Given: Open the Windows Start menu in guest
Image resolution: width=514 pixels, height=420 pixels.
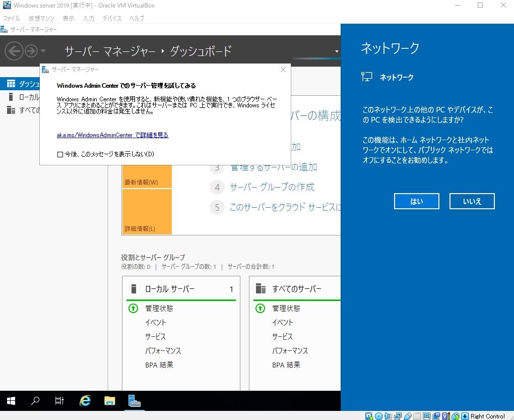Looking at the screenshot, I should coord(11,401).
